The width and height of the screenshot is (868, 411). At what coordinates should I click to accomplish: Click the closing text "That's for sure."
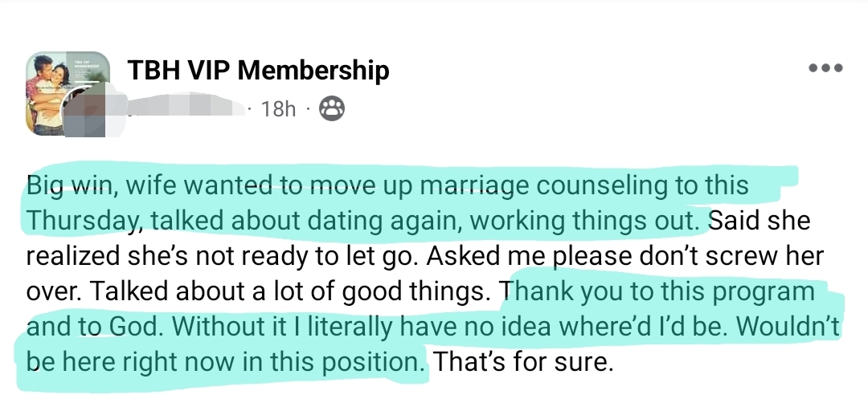click(523, 362)
